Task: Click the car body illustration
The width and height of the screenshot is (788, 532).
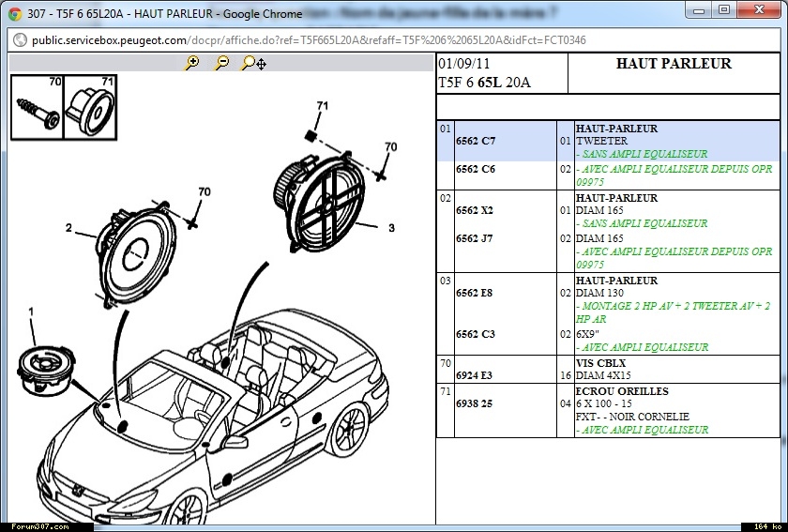Action: coord(211,418)
